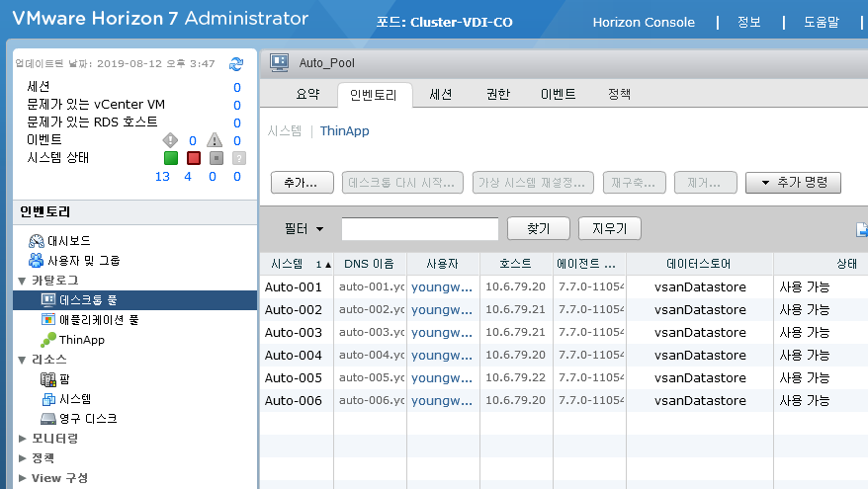This screenshot has height=489, width=868.
Task: Open the 필터 dropdown
Action: (x=304, y=228)
